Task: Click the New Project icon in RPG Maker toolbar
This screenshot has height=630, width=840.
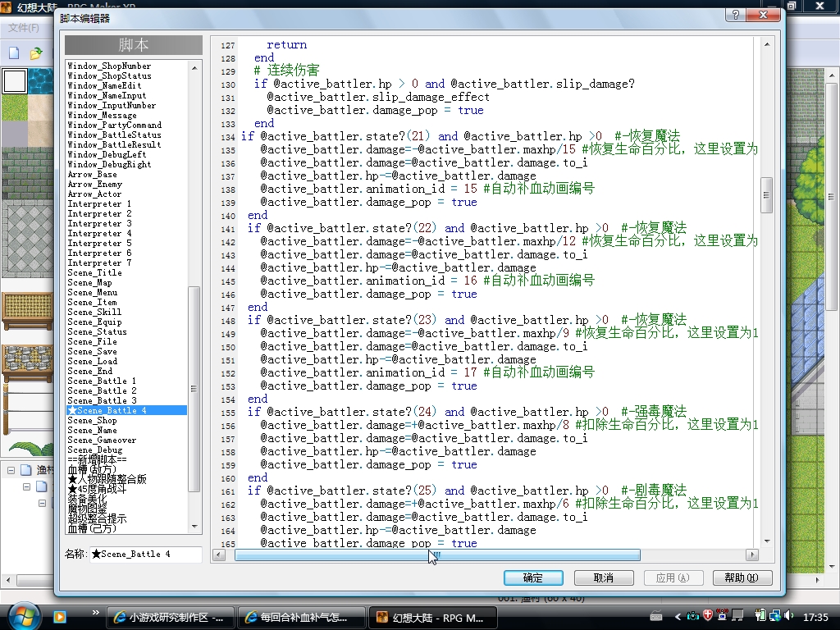Action: pos(14,53)
